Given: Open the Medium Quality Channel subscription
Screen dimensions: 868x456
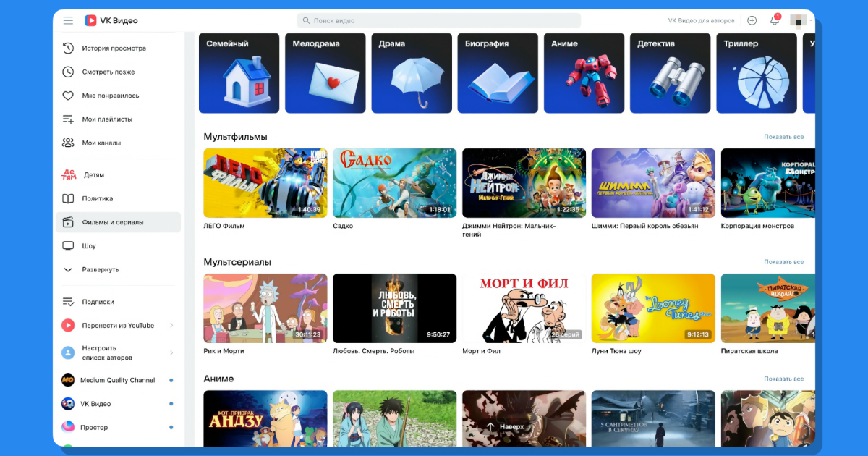Looking at the screenshot, I should pyautogui.click(x=117, y=380).
